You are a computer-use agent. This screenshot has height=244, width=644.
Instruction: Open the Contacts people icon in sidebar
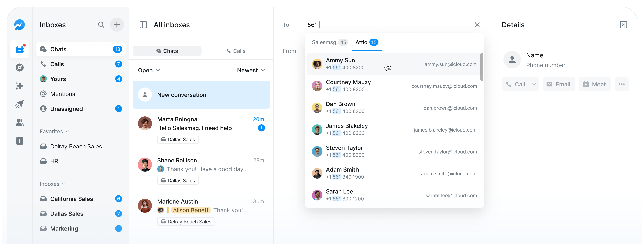point(20,122)
